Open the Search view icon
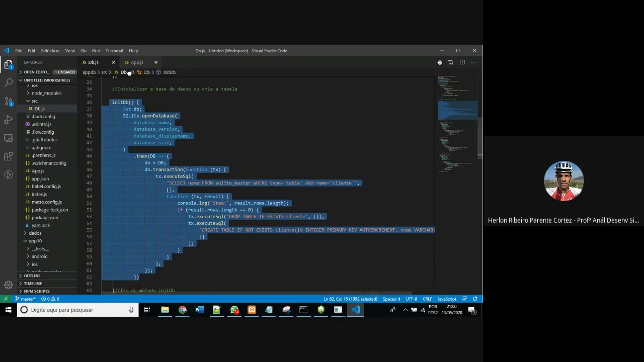The height and width of the screenshot is (362, 644). (9, 82)
